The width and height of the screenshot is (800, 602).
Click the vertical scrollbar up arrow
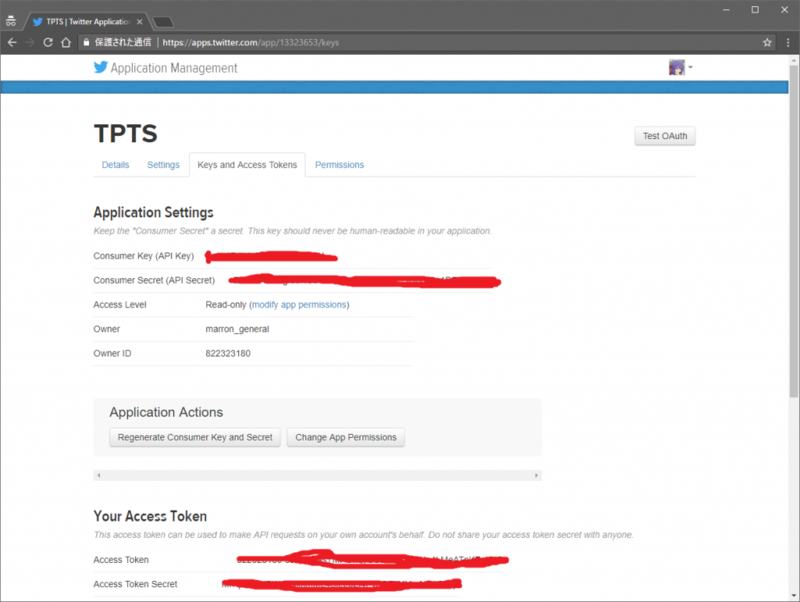click(793, 60)
